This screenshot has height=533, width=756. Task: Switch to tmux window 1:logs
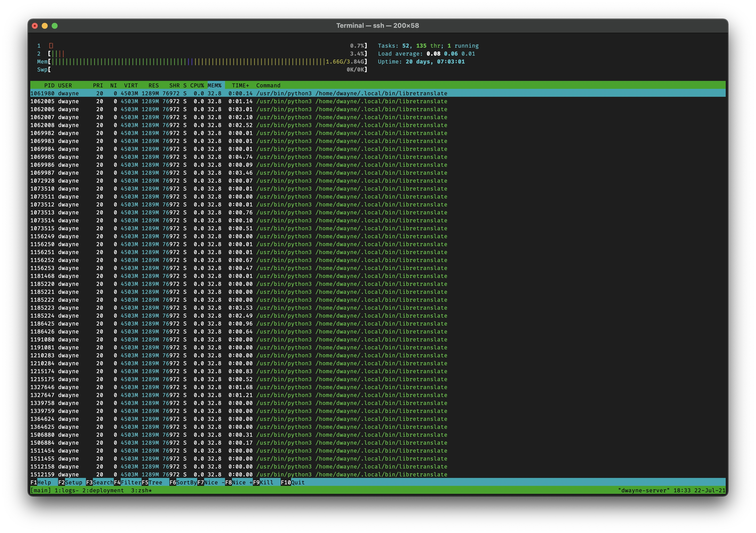(67, 490)
